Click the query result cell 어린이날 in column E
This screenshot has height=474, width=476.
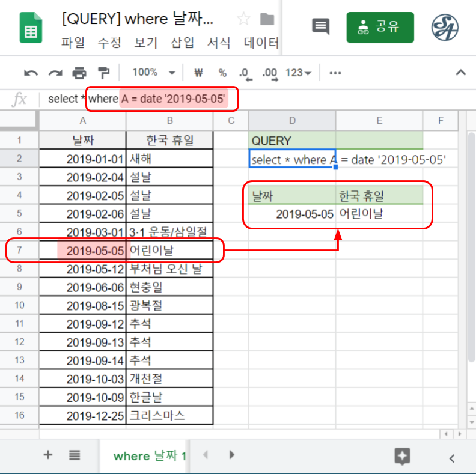click(x=379, y=214)
